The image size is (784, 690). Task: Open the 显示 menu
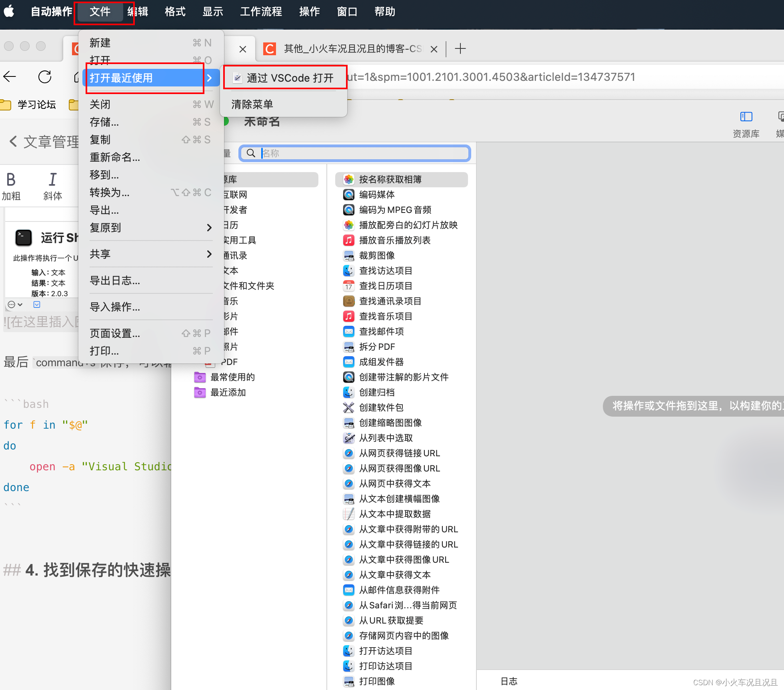pyautogui.click(x=213, y=12)
